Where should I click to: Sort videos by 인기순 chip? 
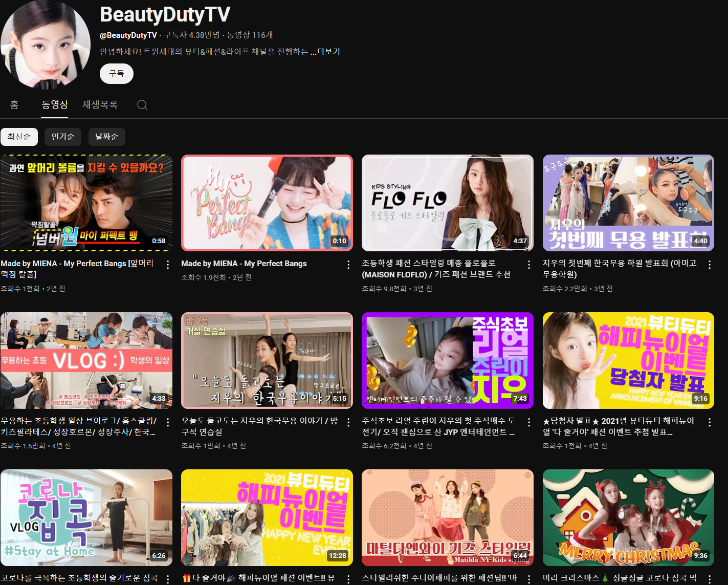63,137
